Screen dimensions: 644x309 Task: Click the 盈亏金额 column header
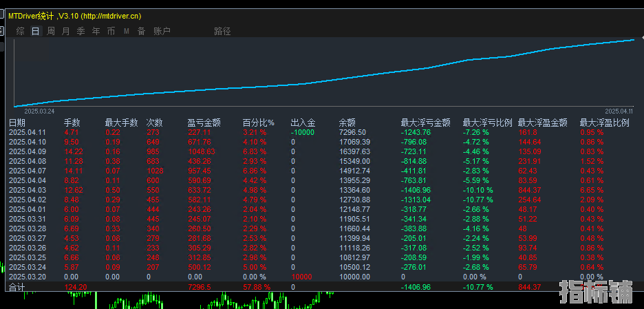(204, 122)
